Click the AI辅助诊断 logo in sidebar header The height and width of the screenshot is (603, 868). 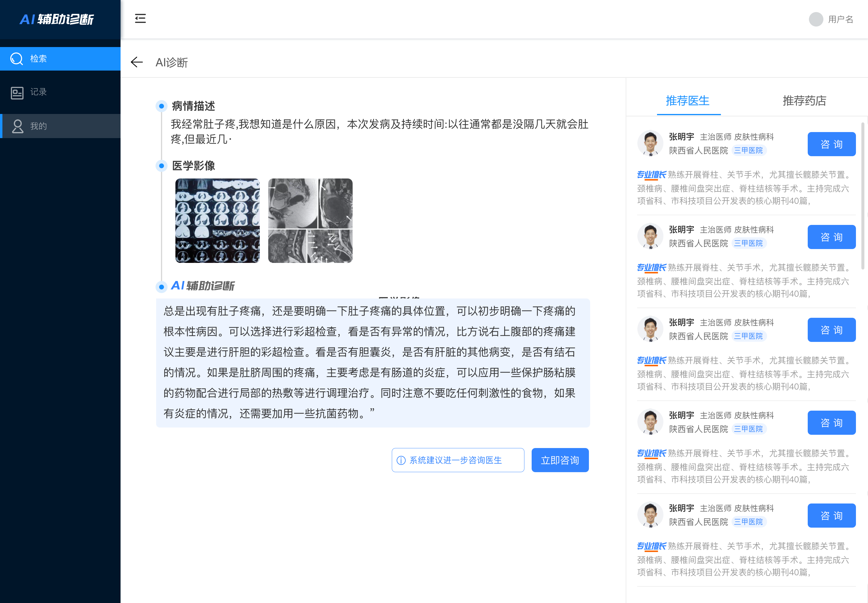pos(57,19)
